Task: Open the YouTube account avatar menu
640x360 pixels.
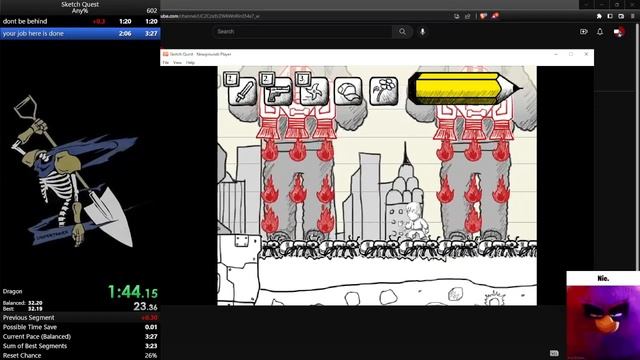Action: pos(618,32)
